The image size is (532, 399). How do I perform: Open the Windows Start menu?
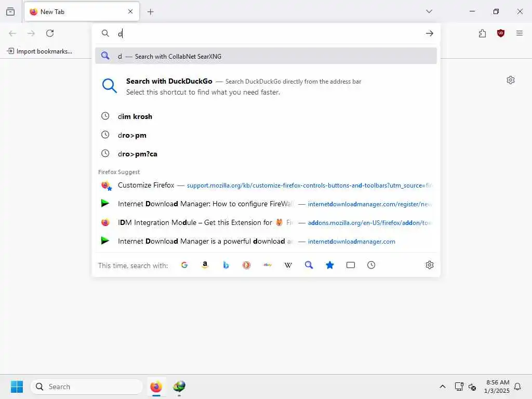17,387
